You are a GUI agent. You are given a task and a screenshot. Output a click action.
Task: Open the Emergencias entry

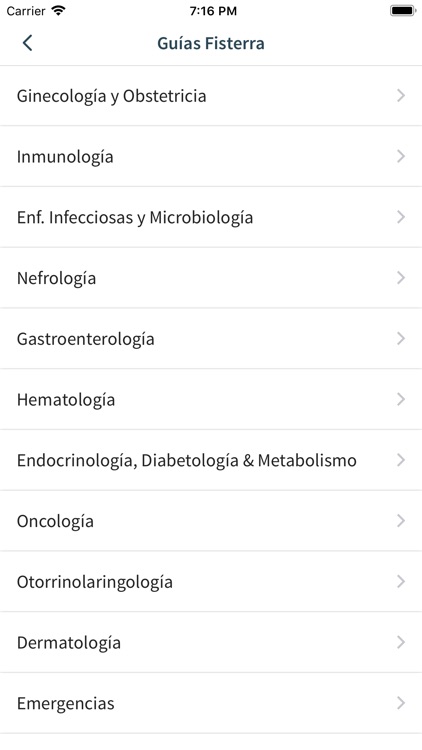[211, 703]
